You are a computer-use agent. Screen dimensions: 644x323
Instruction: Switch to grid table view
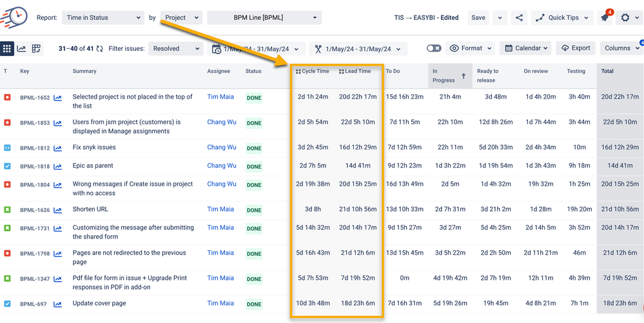(6, 48)
